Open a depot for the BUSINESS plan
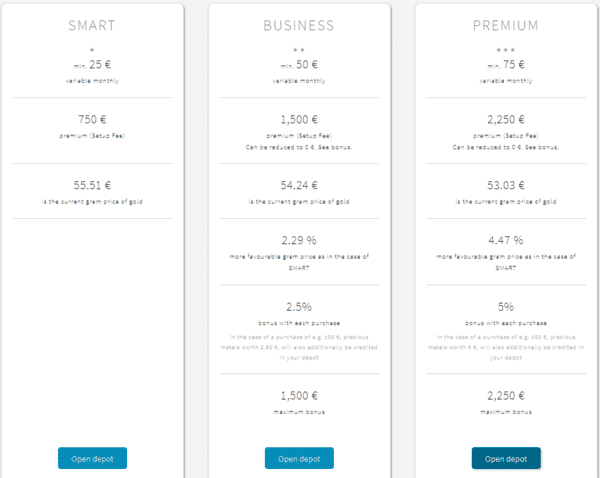Image resolution: width=600 pixels, height=478 pixels. (x=299, y=458)
